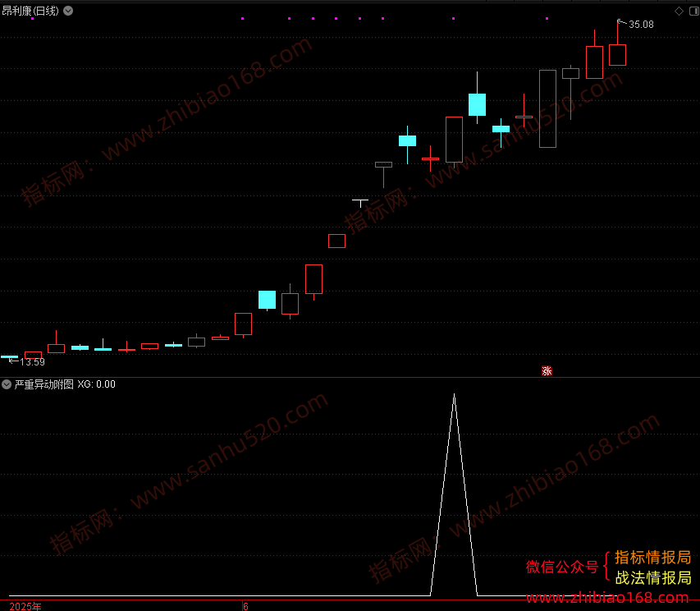Select the 昂利康(日线) chart title
Image resolution: width=700 pixels, height=611 pixels.
pos(30,11)
